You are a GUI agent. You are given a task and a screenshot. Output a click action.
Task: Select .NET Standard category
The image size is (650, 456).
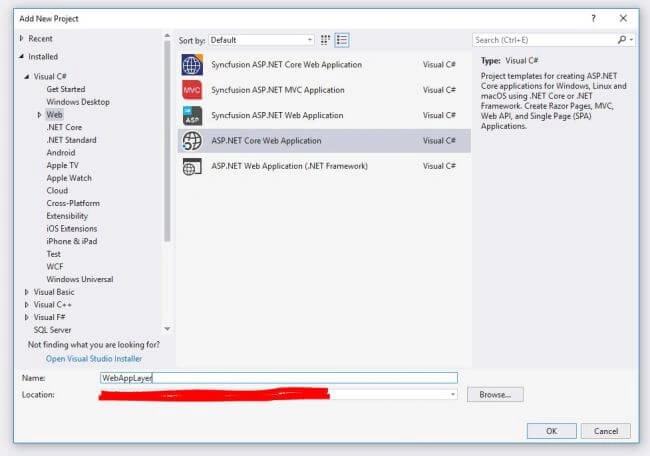point(71,140)
